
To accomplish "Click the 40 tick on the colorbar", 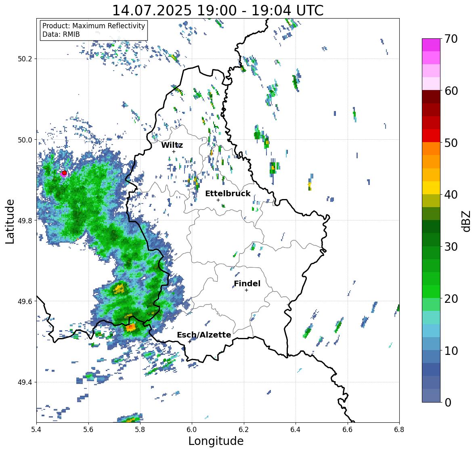I will pos(451,195).
